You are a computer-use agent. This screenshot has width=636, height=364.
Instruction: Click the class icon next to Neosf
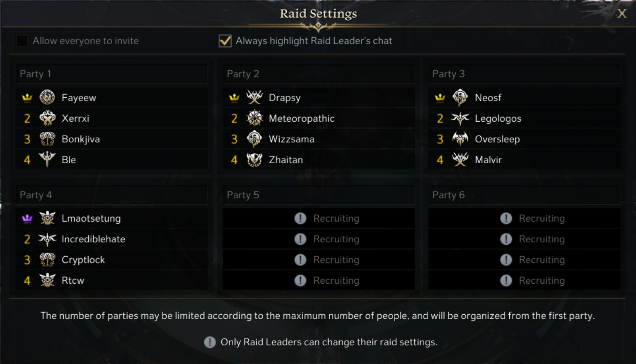460,98
